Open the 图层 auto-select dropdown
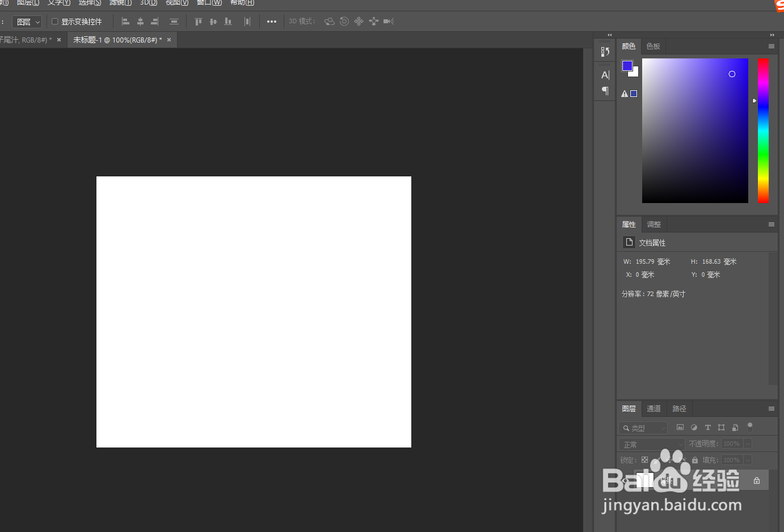Image resolution: width=784 pixels, height=532 pixels. click(x=27, y=22)
